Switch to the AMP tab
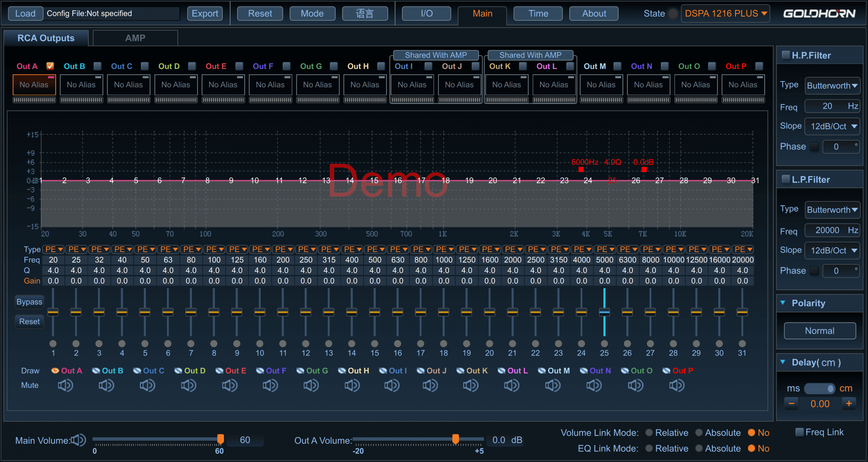868x462 pixels. (135, 38)
